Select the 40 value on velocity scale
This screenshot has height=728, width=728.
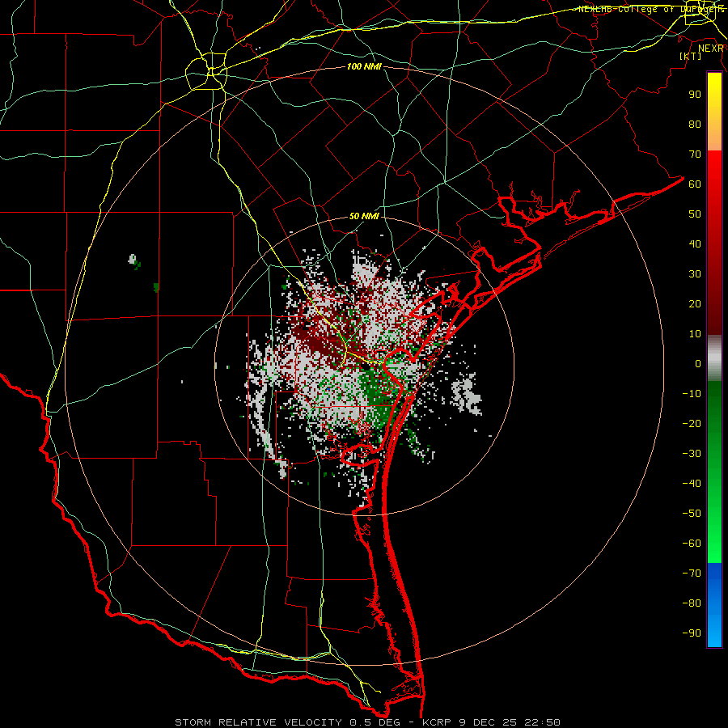(695, 243)
